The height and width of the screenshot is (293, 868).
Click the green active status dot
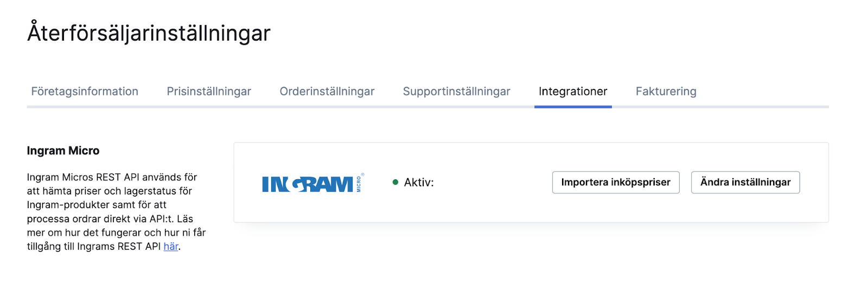tap(395, 183)
